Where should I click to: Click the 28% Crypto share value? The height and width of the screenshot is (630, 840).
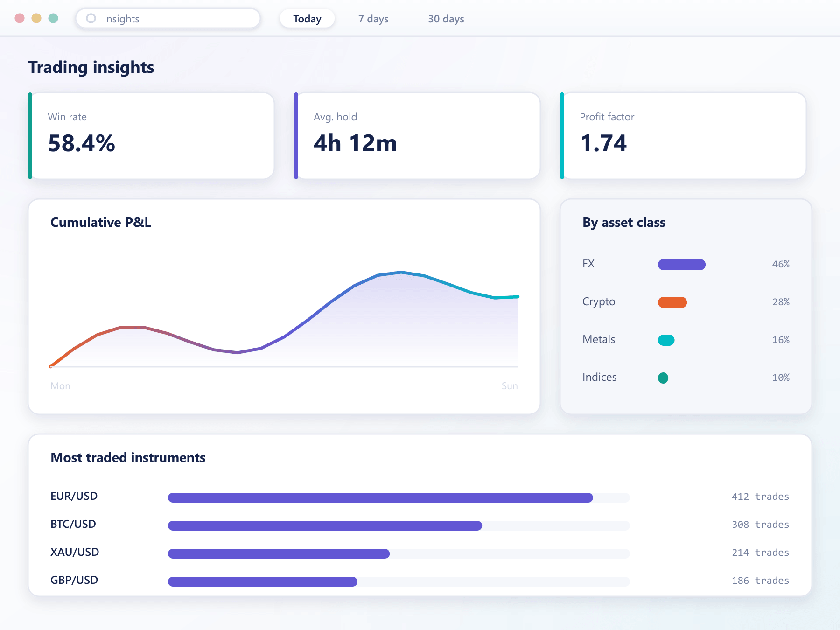click(x=781, y=302)
